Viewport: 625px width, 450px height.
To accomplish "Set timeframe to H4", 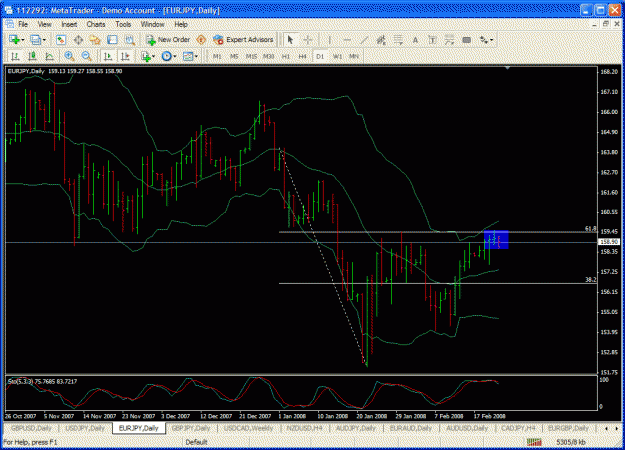I will point(303,56).
